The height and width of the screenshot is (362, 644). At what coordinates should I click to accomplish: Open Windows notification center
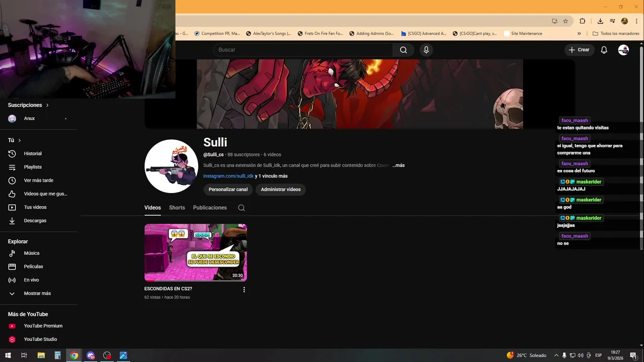point(633,355)
